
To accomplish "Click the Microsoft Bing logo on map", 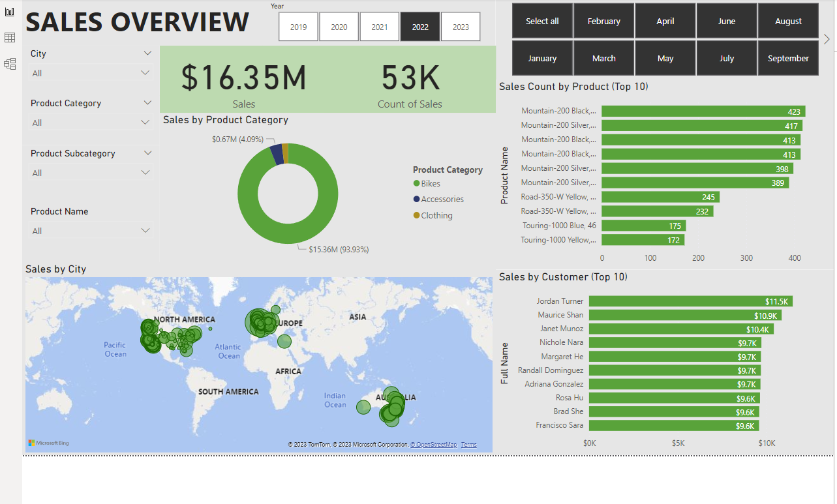I will click(48, 443).
